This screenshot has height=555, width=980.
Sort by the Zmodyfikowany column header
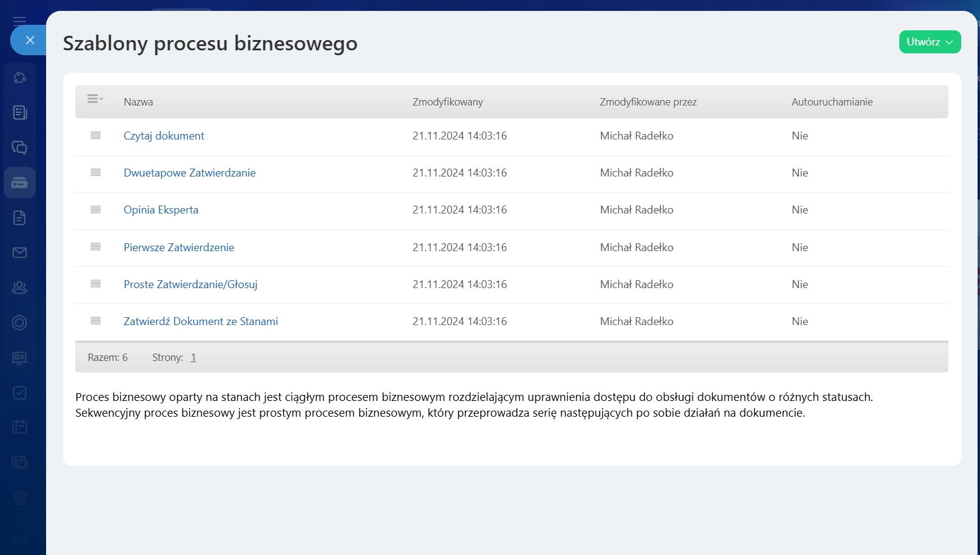click(448, 102)
